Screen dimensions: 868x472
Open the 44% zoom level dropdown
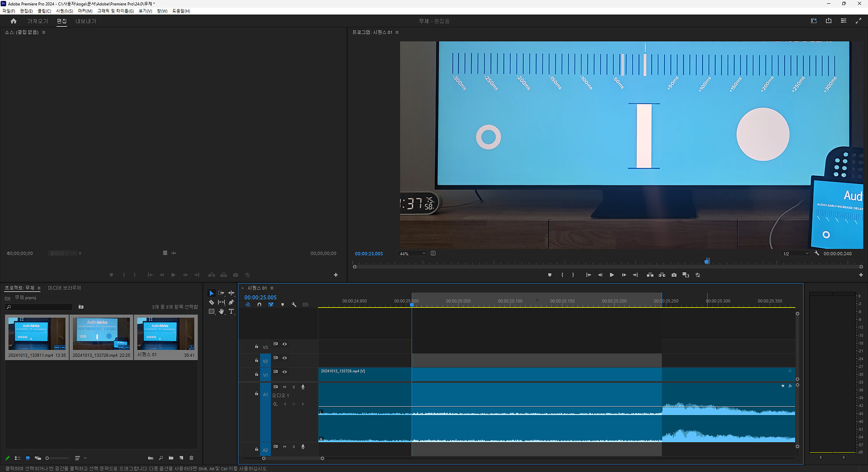point(412,254)
